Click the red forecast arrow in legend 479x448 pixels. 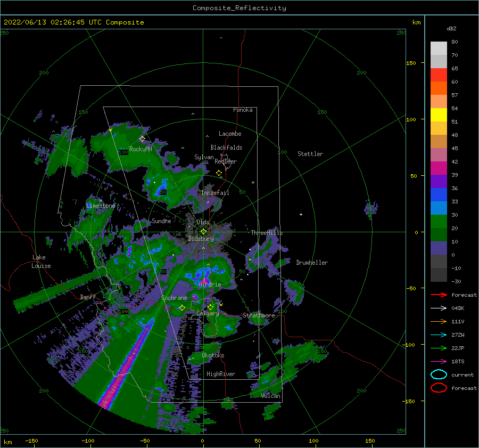point(439,295)
